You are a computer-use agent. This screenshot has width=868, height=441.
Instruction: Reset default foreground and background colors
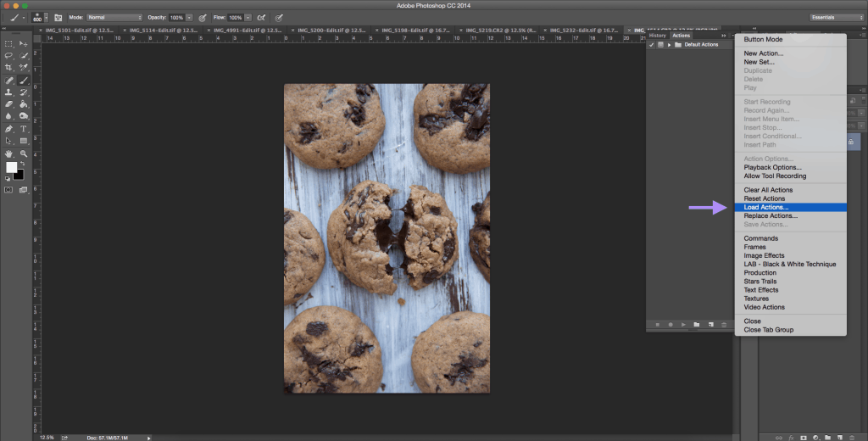8,179
